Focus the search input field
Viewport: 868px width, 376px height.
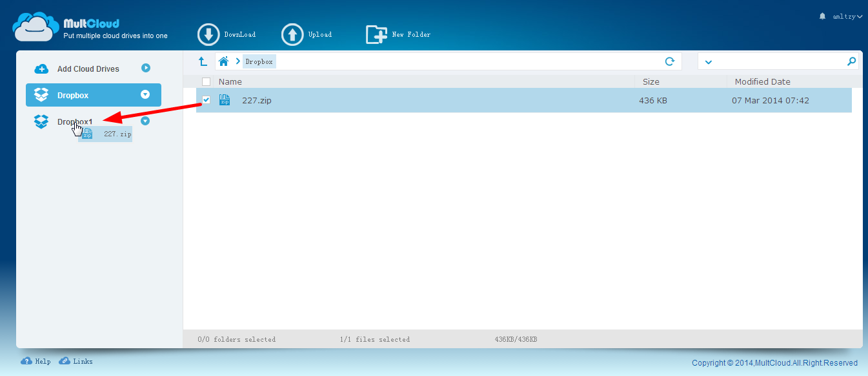(x=780, y=61)
